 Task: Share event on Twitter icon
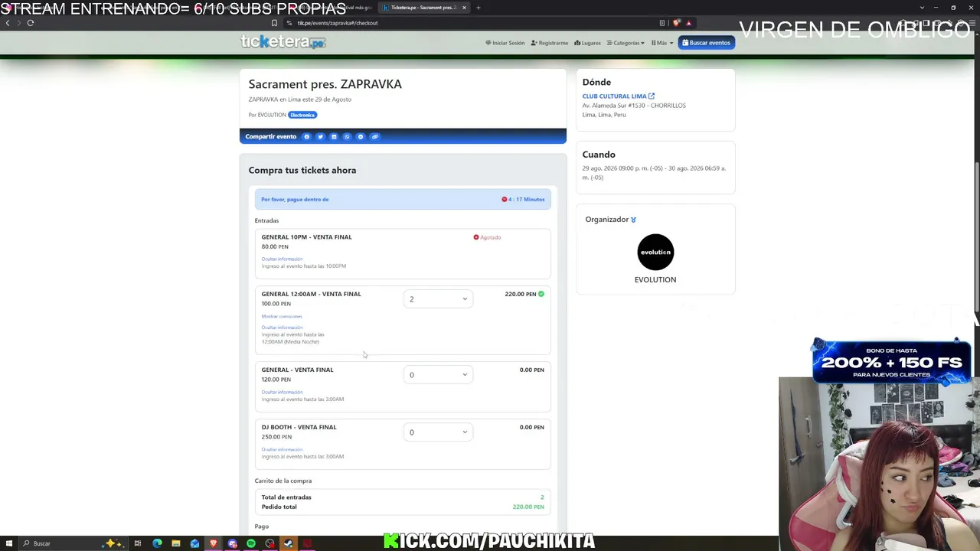point(320,137)
